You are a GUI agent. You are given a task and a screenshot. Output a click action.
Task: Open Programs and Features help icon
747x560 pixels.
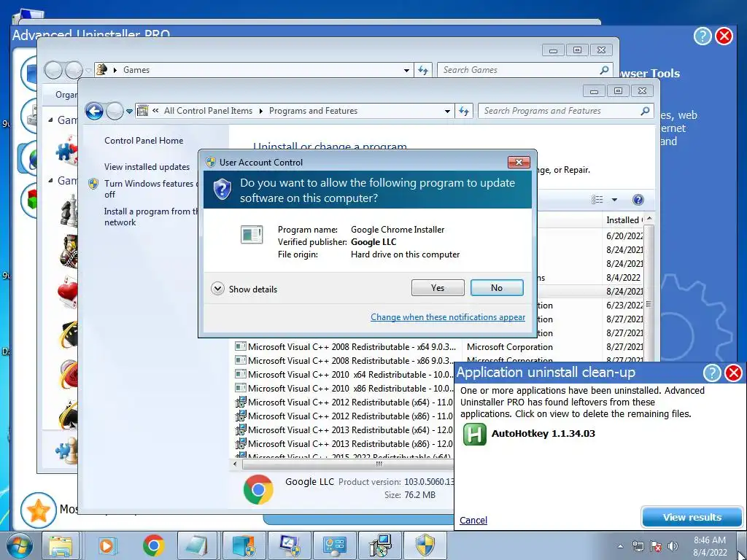coord(638,200)
